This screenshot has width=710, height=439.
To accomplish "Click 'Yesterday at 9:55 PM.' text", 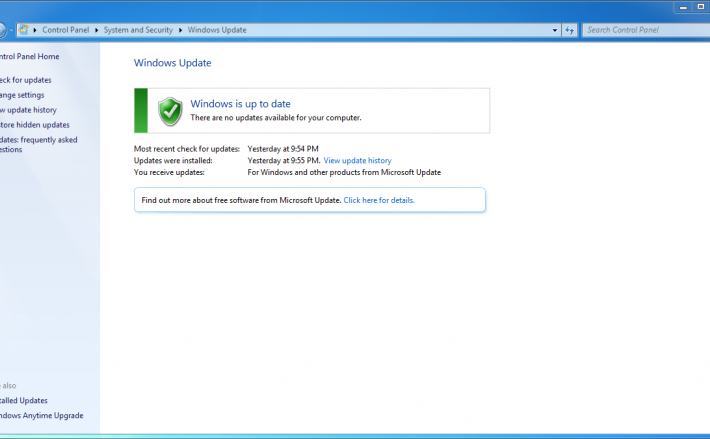I will coord(284,161).
